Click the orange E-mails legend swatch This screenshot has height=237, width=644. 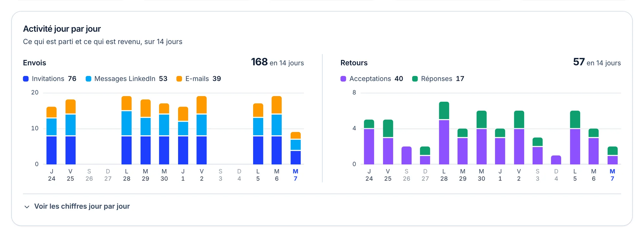click(179, 79)
